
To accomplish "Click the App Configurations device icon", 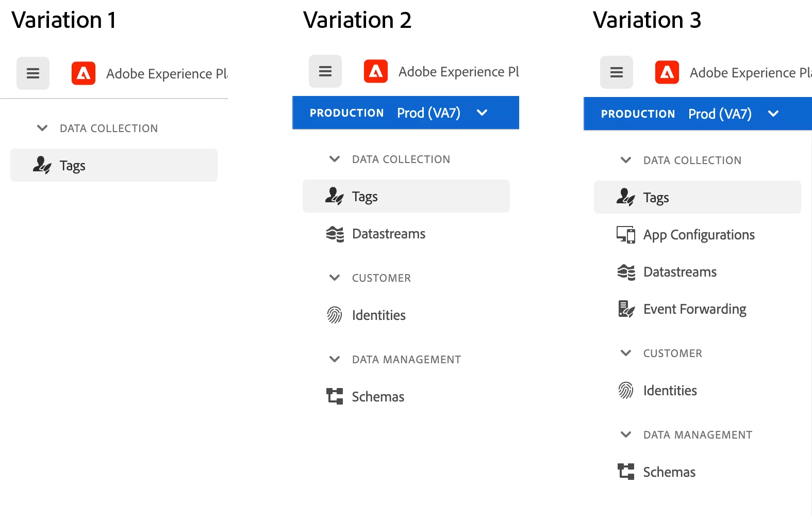I will [626, 235].
